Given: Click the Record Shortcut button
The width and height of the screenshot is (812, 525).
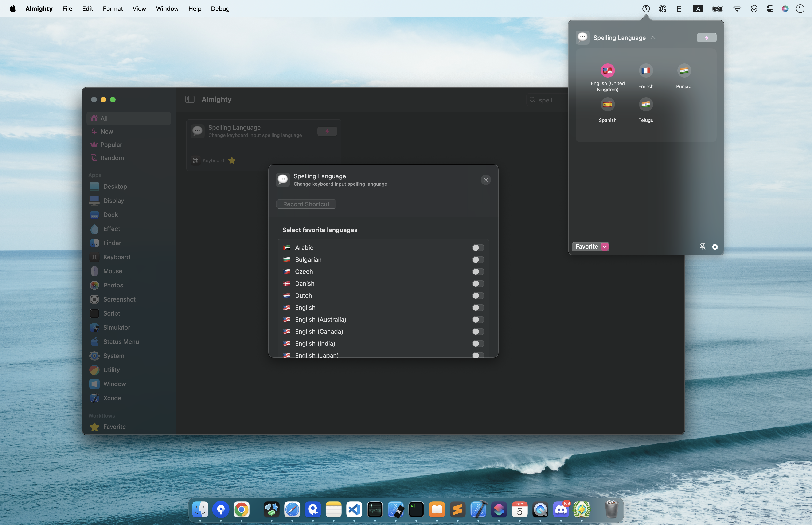Looking at the screenshot, I should pos(306,204).
